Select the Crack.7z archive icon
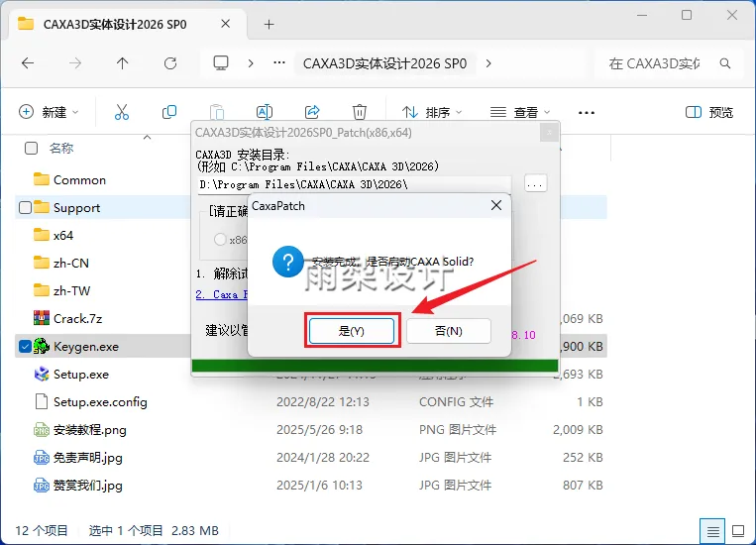The height and width of the screenshot is (545, 756). [42, 318]
